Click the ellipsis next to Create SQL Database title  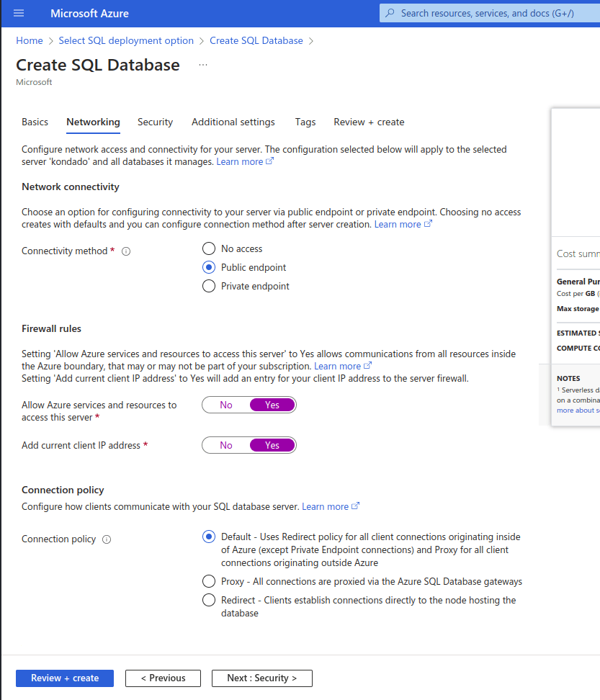(x=202, y=64)
